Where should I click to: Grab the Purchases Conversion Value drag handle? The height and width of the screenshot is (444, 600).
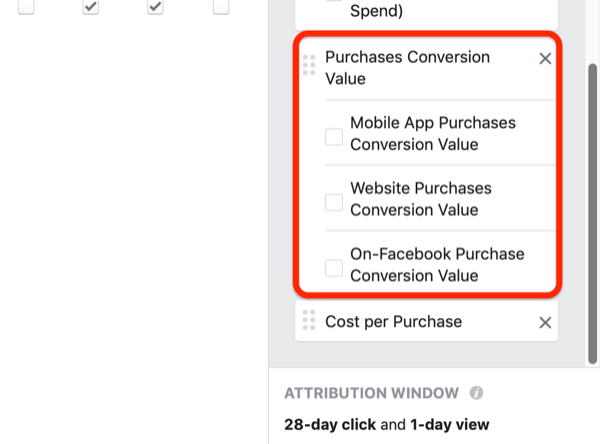click(309, 65)
